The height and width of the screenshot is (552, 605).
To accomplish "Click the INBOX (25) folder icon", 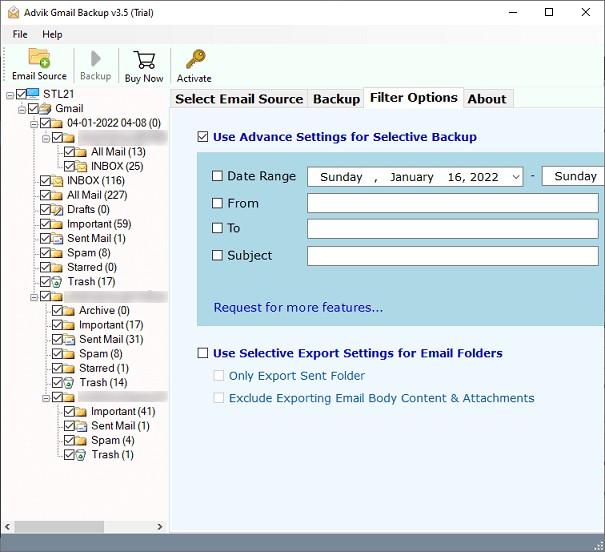I will 81,166.
